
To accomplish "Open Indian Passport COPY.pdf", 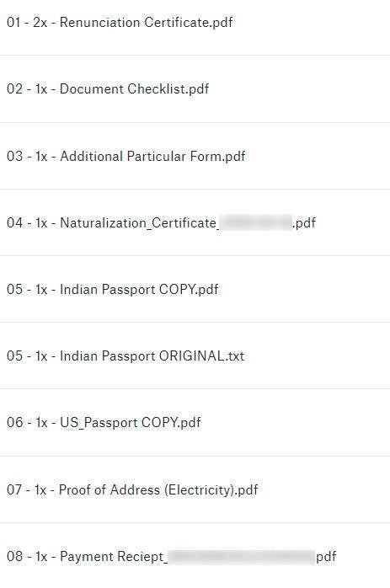I will pos(113,289).
